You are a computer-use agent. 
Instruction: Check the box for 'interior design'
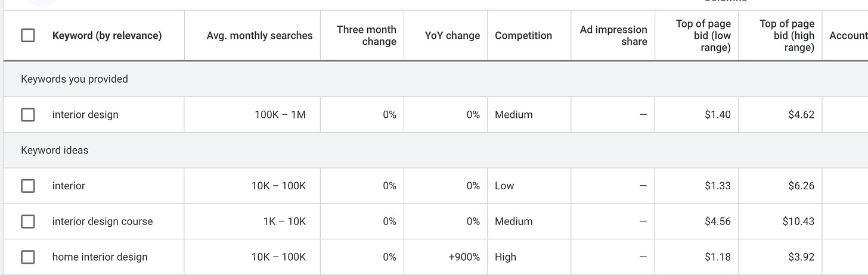[x=28, y=115]
